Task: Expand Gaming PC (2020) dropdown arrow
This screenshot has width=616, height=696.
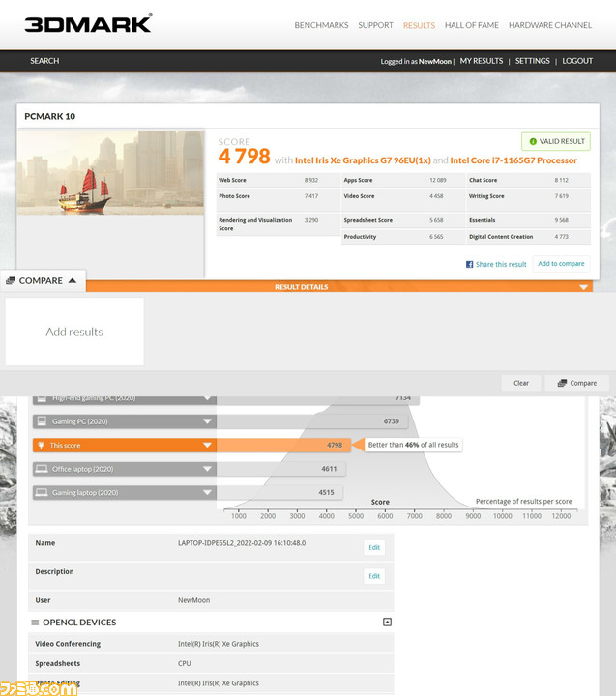Action: pyautogui.click(x=207, y=421)
